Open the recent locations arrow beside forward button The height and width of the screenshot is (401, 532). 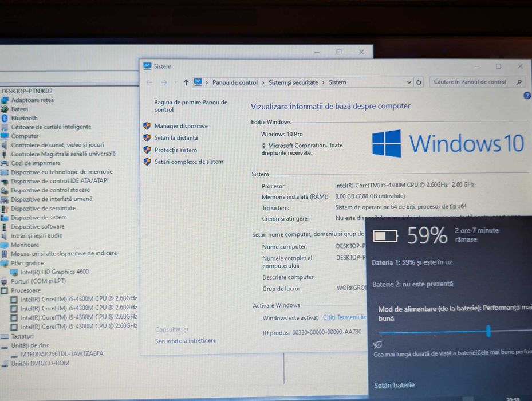[x=176, y=82]
